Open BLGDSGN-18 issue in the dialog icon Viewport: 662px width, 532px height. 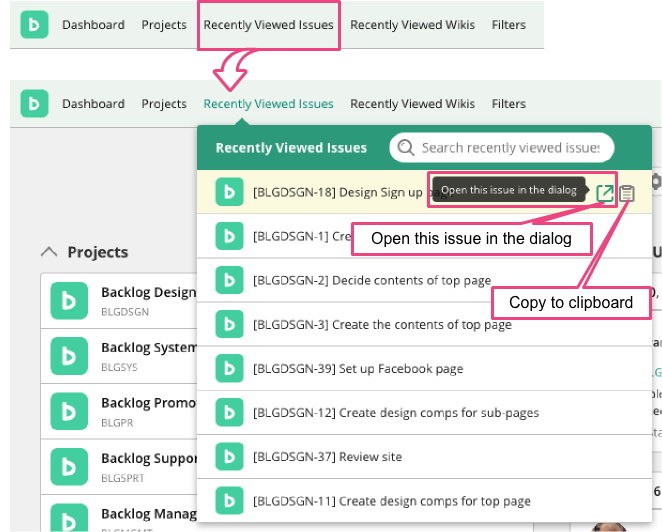click(605, 193)
